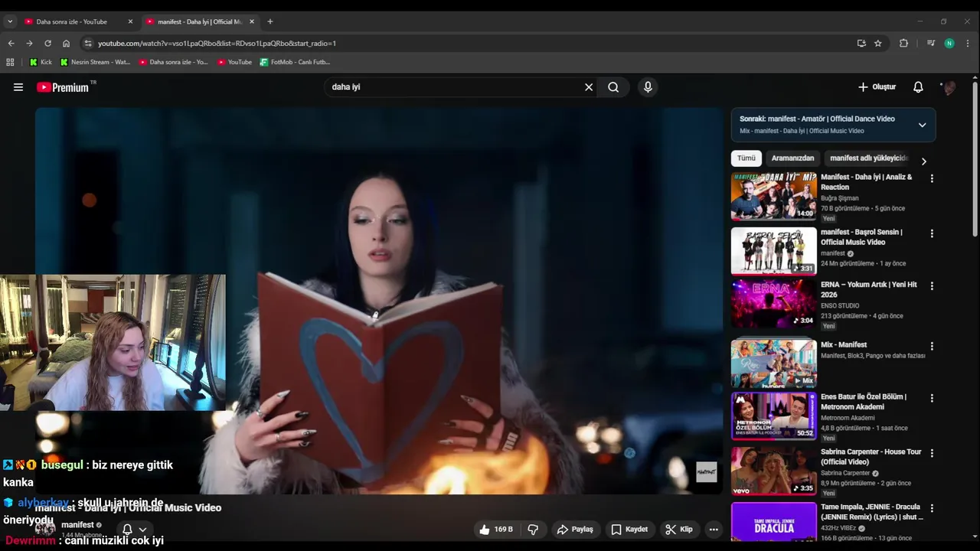Open subscription notification options dropdown
Screen dimensions: 980x551
click(134, 529)
